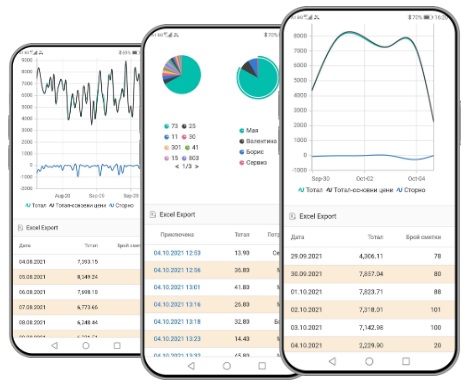471x387 pixels.
Task: Click the Excel Export file icon on the right phone
Action: (x=292, y=216)
